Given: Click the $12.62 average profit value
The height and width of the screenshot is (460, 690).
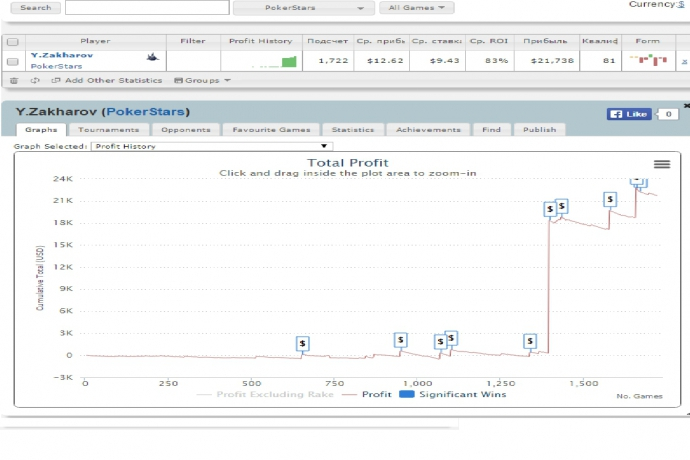Looking at the screenshot, I should pos(385,61).
